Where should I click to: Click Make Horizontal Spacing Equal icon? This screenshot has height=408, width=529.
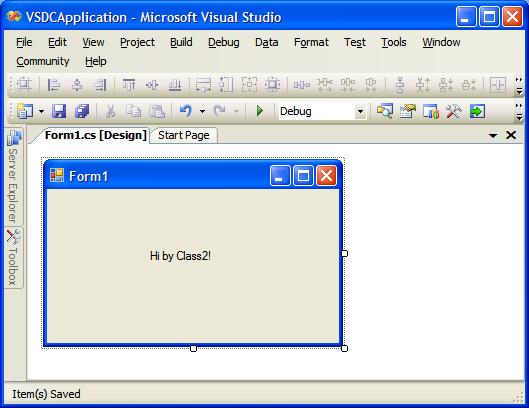click(301, 84)
